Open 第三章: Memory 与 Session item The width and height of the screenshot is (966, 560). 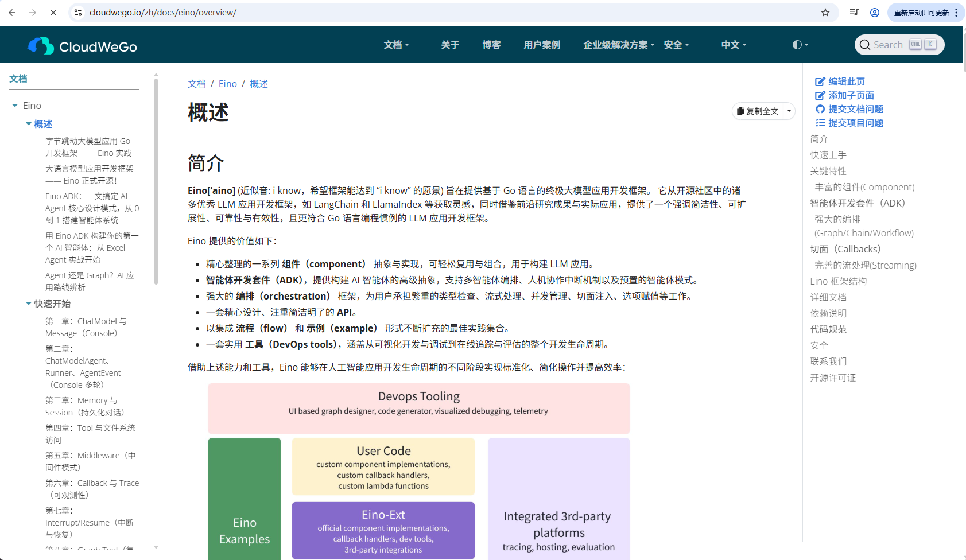(x=85, y=406)
